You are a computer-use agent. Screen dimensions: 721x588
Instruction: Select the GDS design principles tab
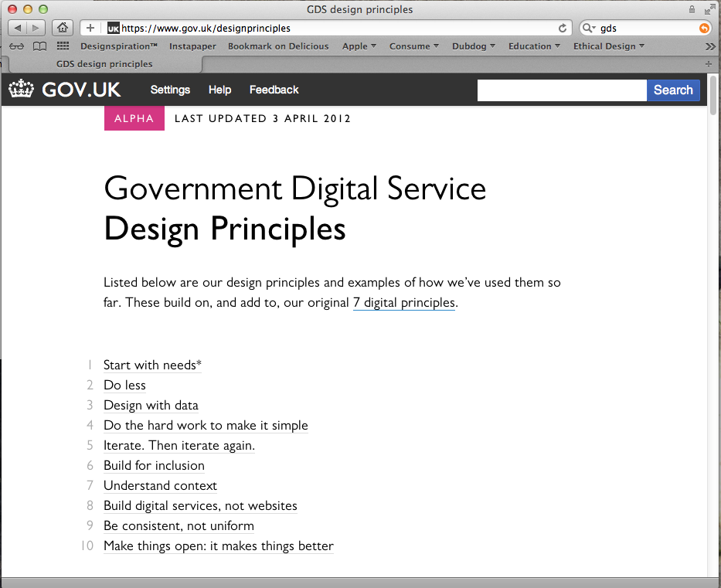pyautogui.click(x=104, y=64)
